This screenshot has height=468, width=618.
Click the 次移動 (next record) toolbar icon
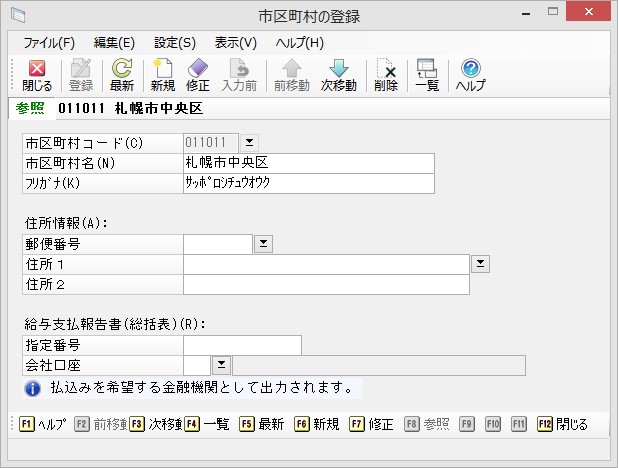pyautogui.click(x=339, y=75)
